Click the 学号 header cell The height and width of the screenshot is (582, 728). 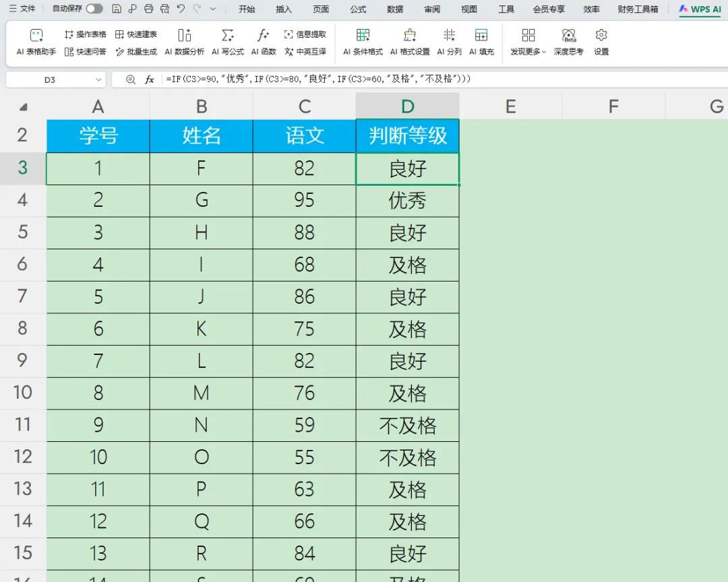(x=98, y=136)
